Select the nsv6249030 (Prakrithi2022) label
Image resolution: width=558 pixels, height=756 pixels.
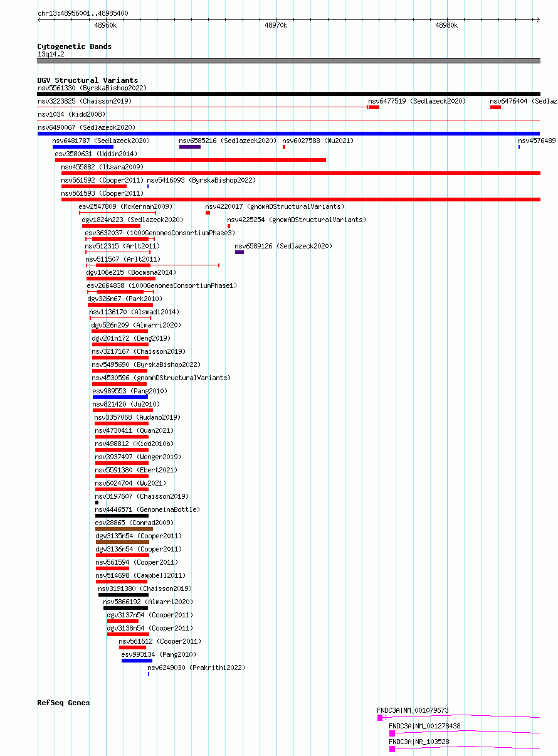tap(196, 668)
